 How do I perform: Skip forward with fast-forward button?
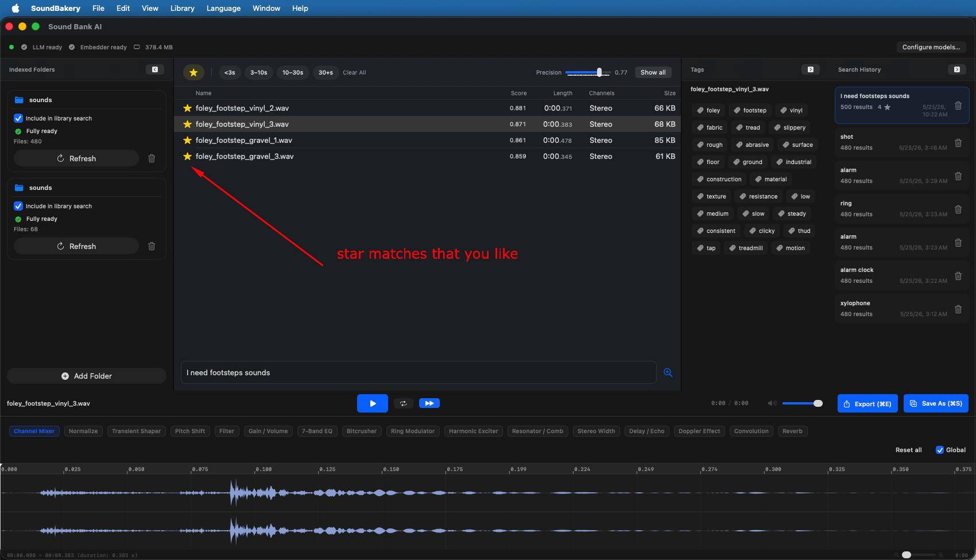(429, 403)
